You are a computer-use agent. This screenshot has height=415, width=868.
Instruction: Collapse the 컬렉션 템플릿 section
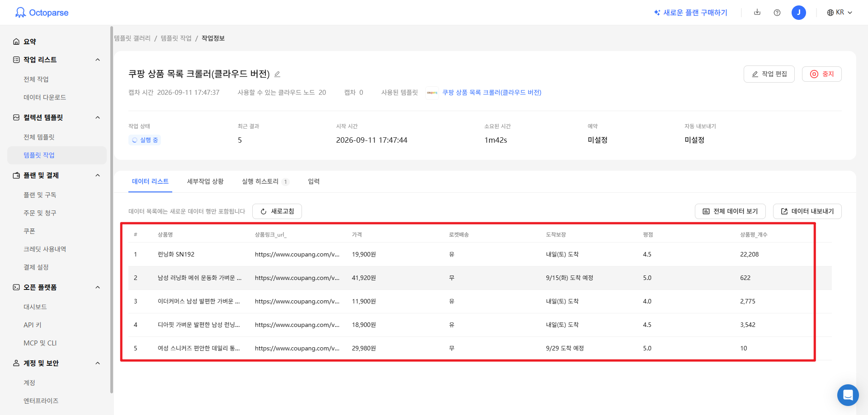click(98, 117)
